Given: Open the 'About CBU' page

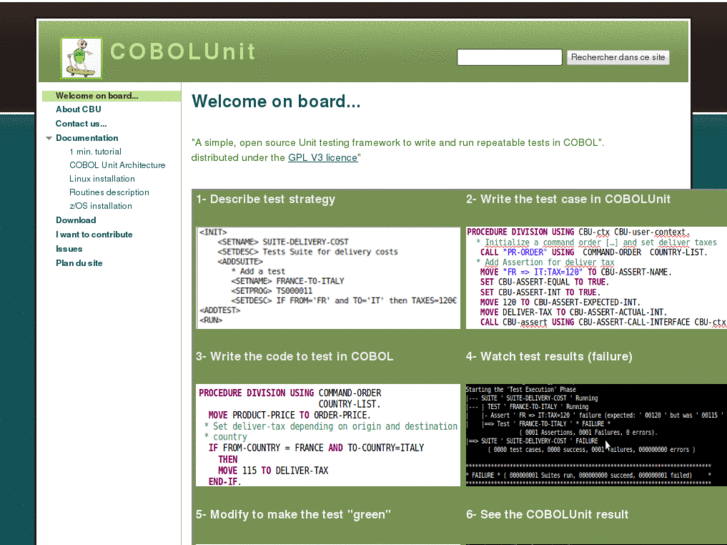Looking at the screenshot, I should 78,109.
